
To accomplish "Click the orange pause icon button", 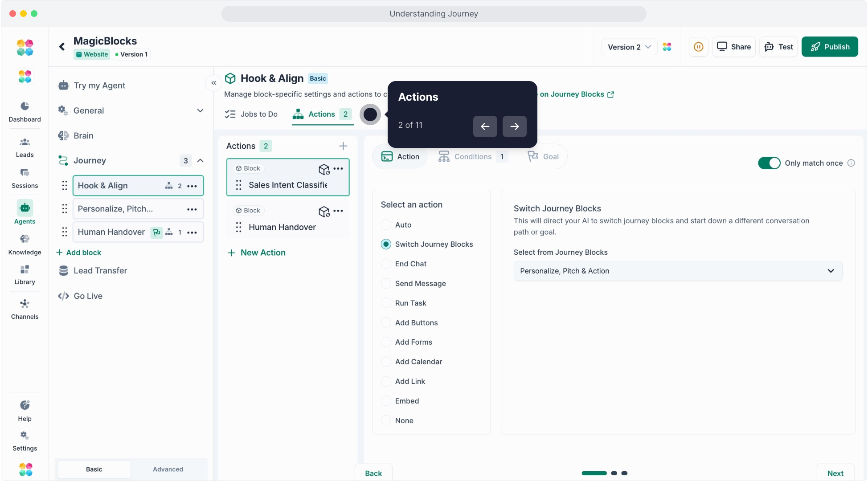I will tap(698, 47).
